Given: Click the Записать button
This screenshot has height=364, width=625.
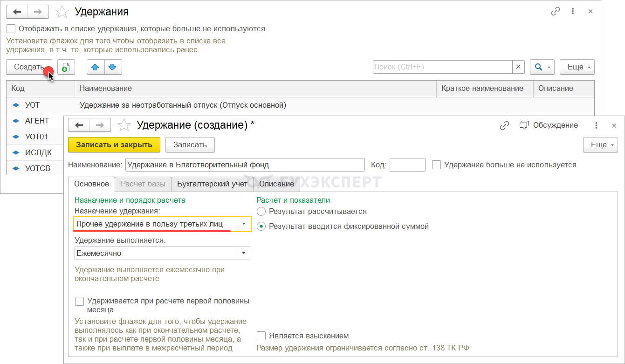Looking at the screenshot, I should (190, 144).
